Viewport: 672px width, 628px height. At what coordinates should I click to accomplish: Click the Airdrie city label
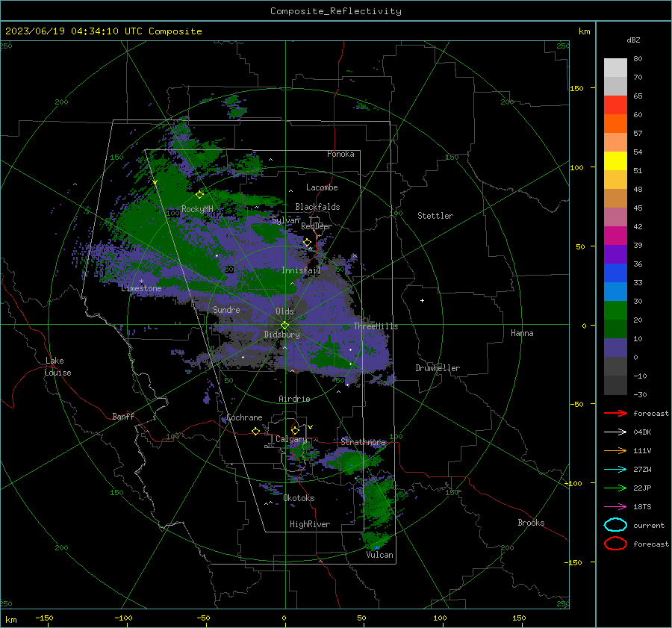[x=294, y=399]
